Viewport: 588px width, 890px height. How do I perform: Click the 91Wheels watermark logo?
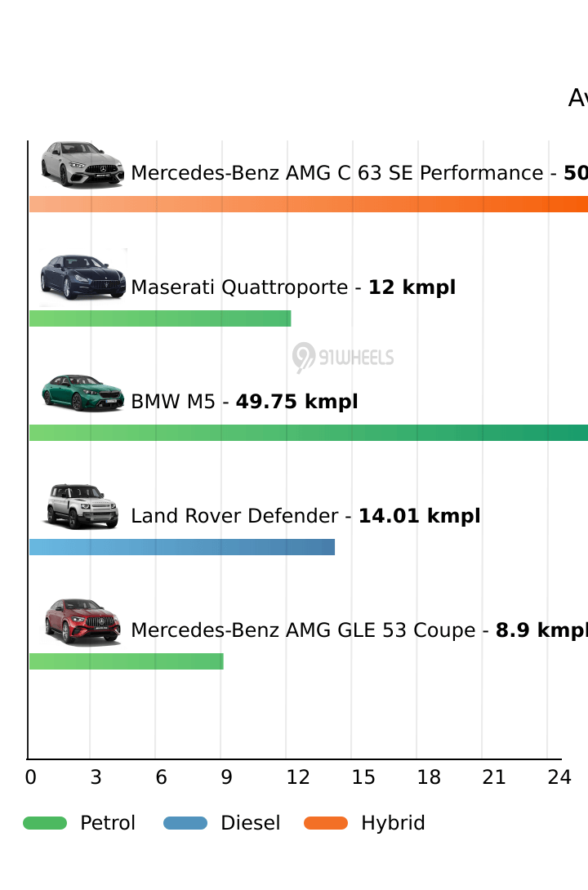pos(343,358)
